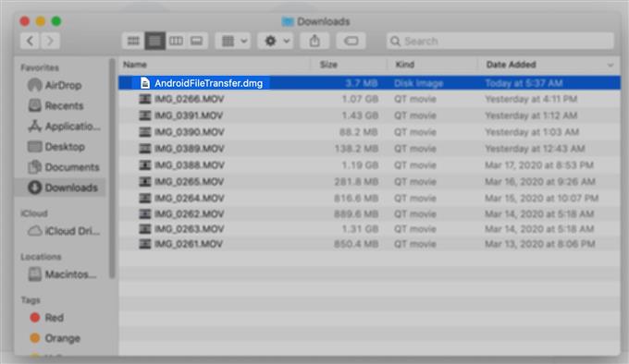Click the sidebar scrollbar
The height and width of the screenshot is (364, 629).
click(x=112, y=168)
